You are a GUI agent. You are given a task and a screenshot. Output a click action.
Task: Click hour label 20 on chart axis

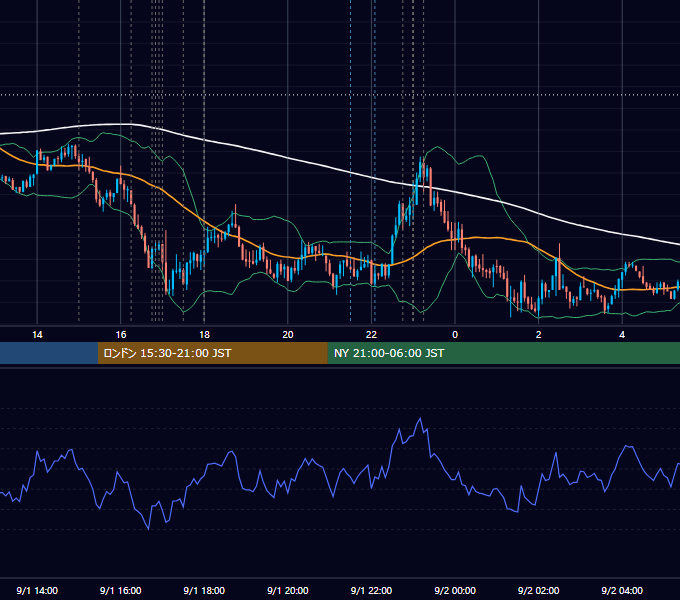coord(288,335)
